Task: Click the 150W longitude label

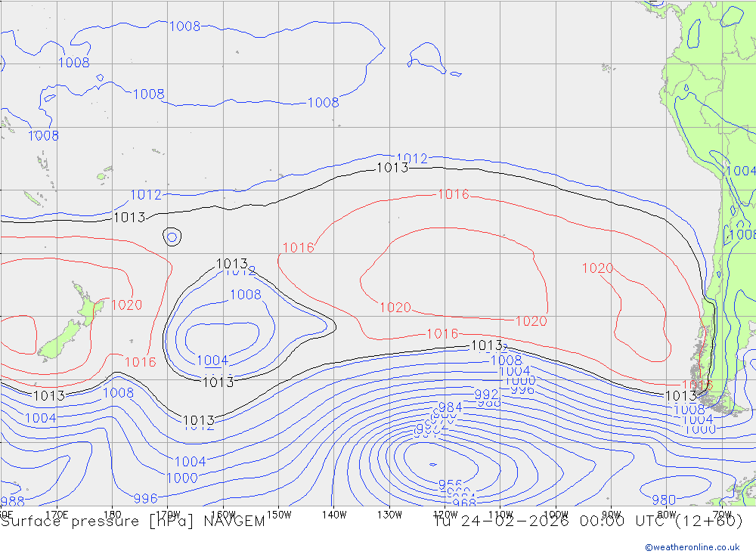Action: (x=279, y=515)
